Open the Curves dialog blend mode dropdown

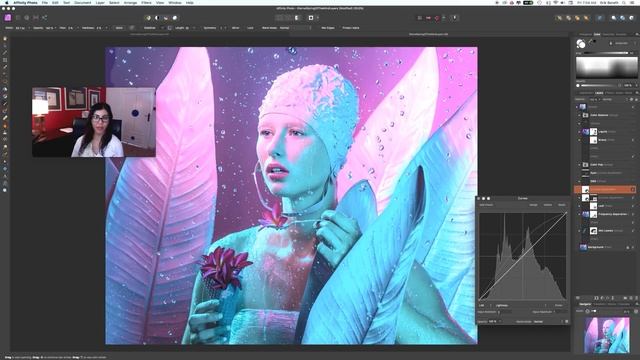tap(547, 322)
